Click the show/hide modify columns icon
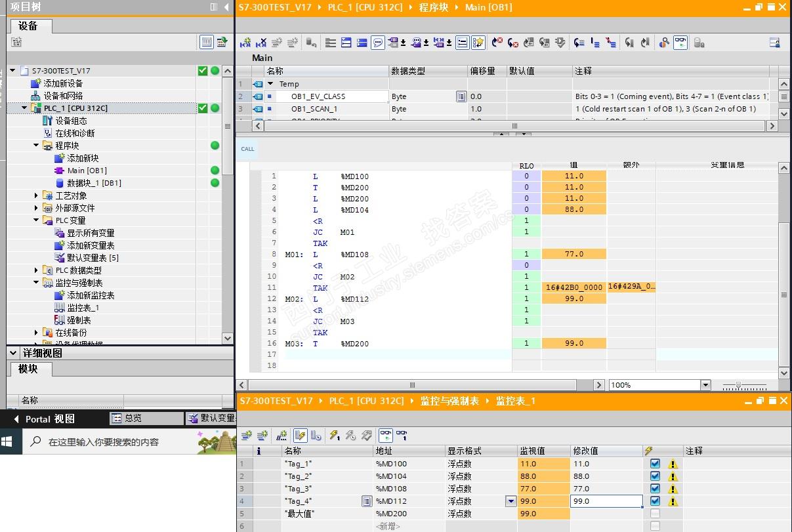Viewport: 792px width, 532px height. (301, 435)
